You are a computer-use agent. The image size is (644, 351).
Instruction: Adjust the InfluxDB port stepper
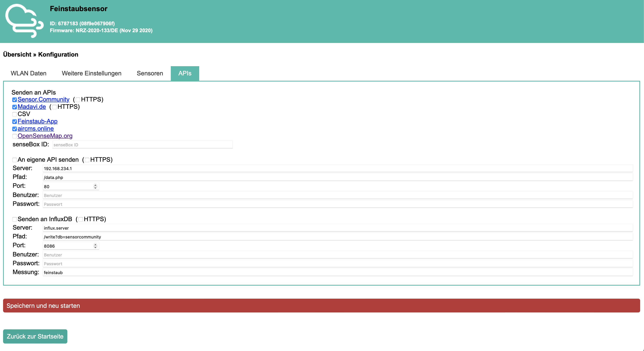pos(96,246)
